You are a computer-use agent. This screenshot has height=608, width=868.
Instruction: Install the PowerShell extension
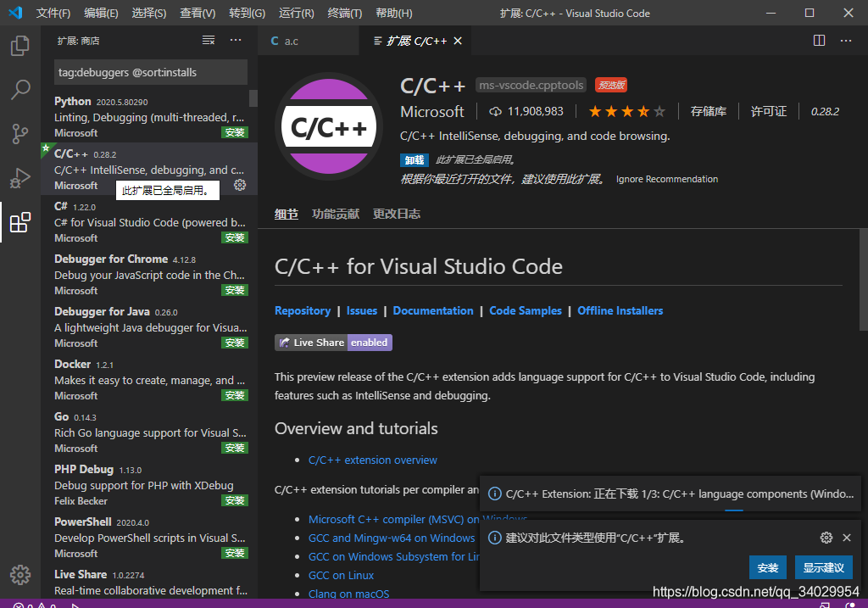click(x=235, y=553)
